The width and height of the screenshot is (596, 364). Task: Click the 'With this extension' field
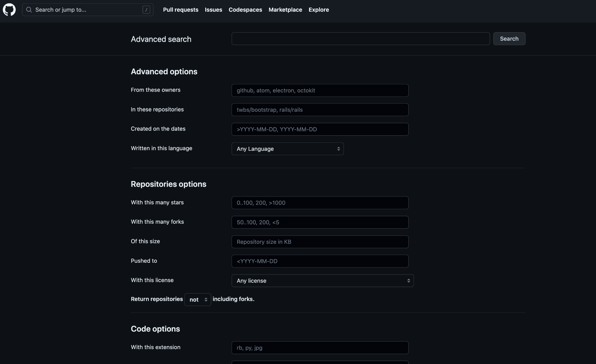point(320,348)
